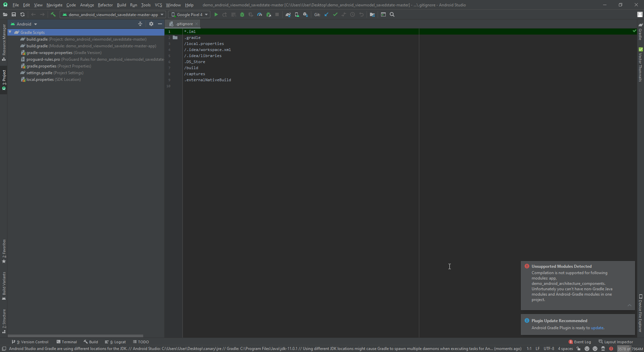
Task: Click the Debug app bug icon
Action: (242, 14)
